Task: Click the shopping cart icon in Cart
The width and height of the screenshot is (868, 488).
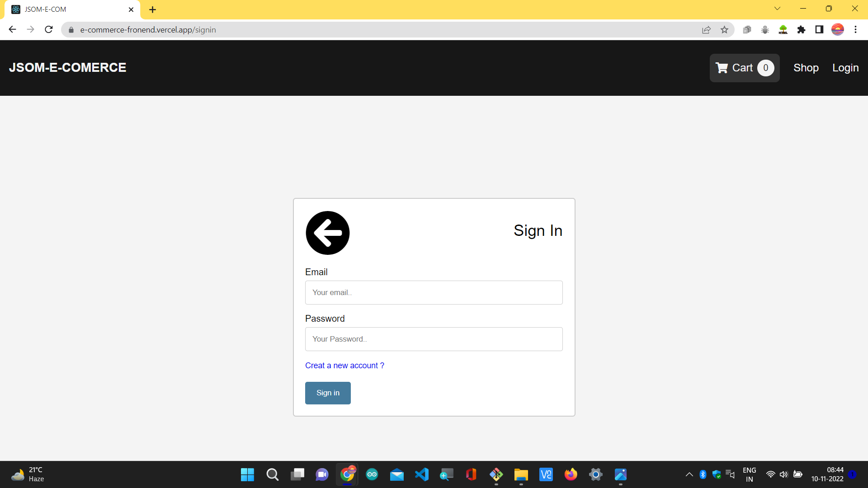Action: coord(722,68)
